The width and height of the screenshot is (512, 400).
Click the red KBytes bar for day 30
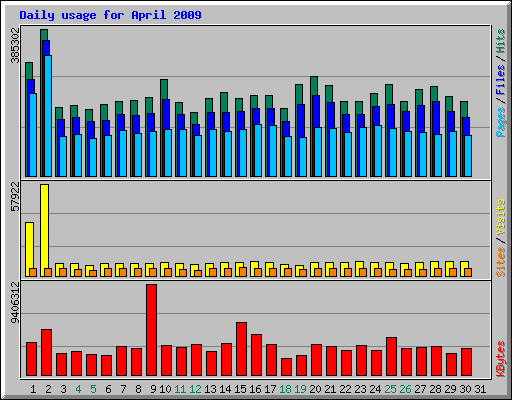pos(466,362)
